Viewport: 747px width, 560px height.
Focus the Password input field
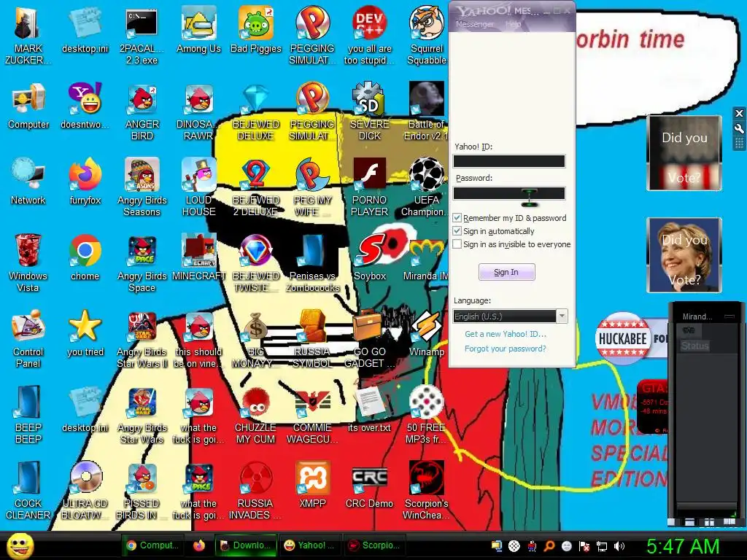[x=508, y=192]
